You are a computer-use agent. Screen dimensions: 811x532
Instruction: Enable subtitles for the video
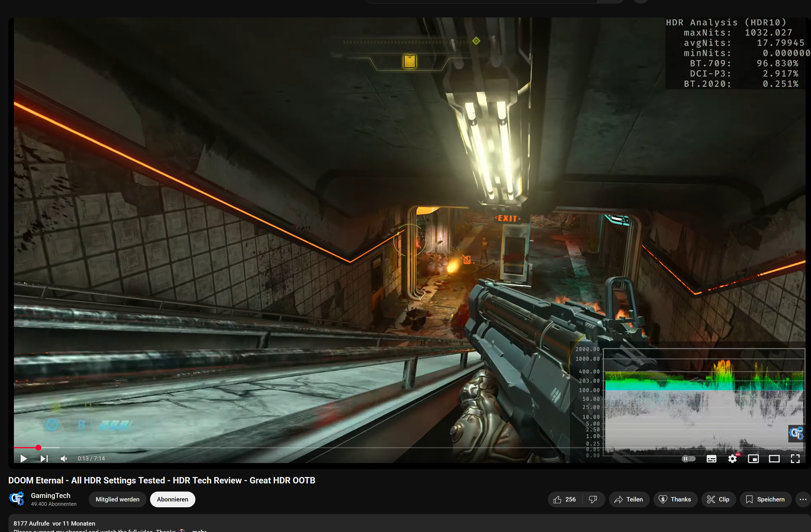pos(711,458)
